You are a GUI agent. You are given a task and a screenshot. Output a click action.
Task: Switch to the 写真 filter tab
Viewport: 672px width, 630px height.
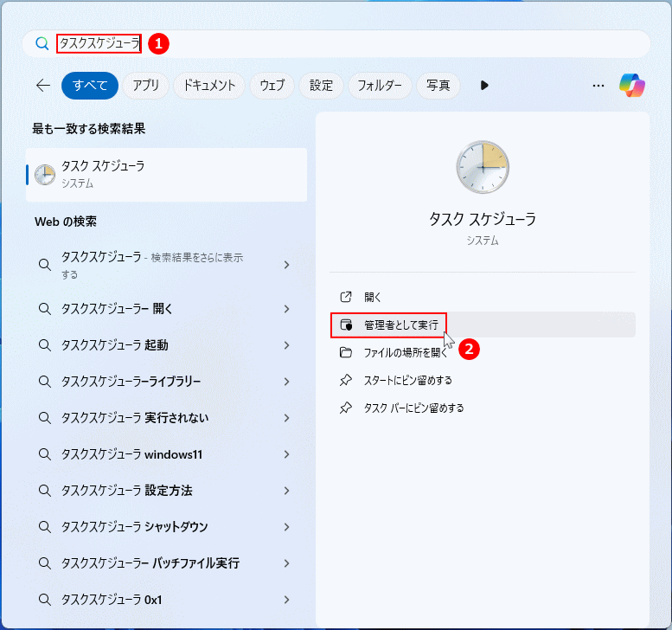(438, 86)
